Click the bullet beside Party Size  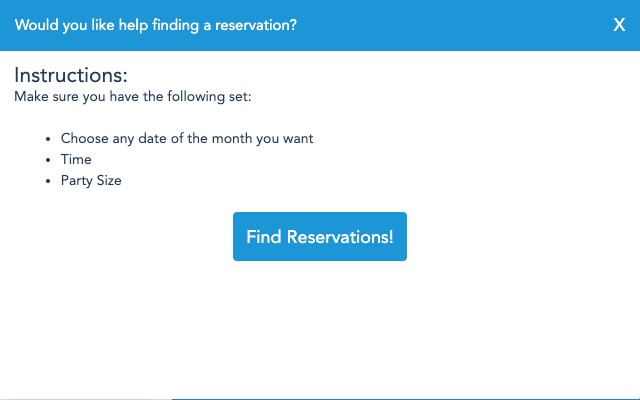click(48, 181)
